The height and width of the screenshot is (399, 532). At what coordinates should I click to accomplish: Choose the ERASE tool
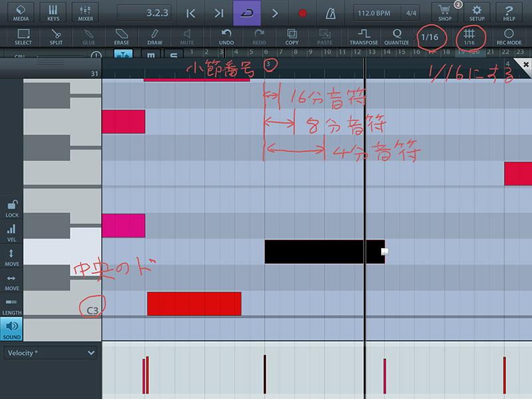coord(122,37)
